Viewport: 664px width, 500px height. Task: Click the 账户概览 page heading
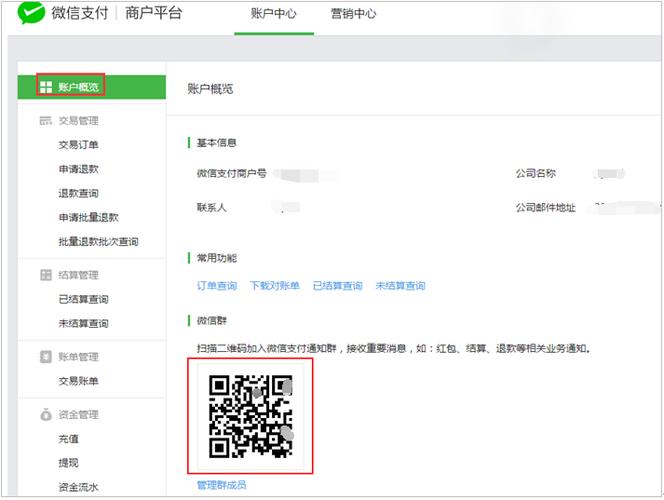pyautogui.click(x=210, y=88)
